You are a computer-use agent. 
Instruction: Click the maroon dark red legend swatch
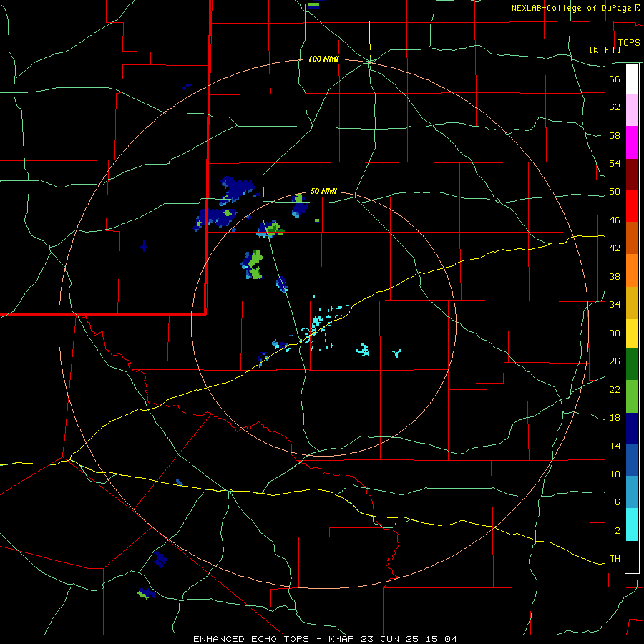coord(632,174)
